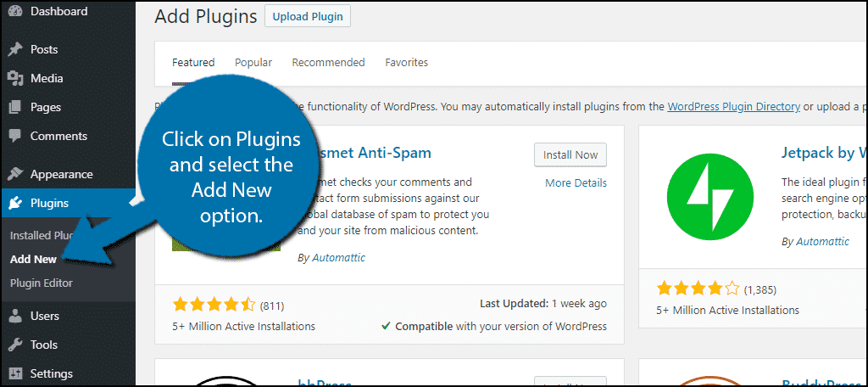Image resolution: width=868 pixels, height=387 pixels.
Task: Click the Settings sliders icon
Action: click(x=15, y=373)
